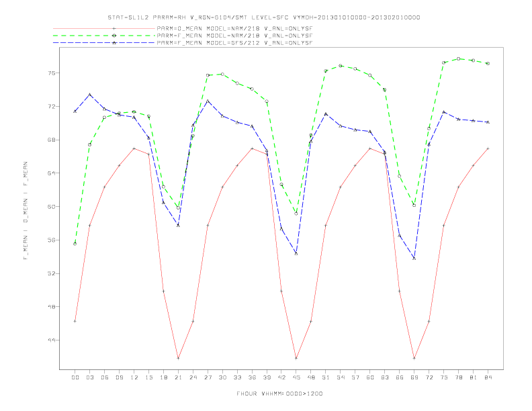
Task: Click x-axis hour label 30
Action: pyautogui.click(x=222, y=377)
